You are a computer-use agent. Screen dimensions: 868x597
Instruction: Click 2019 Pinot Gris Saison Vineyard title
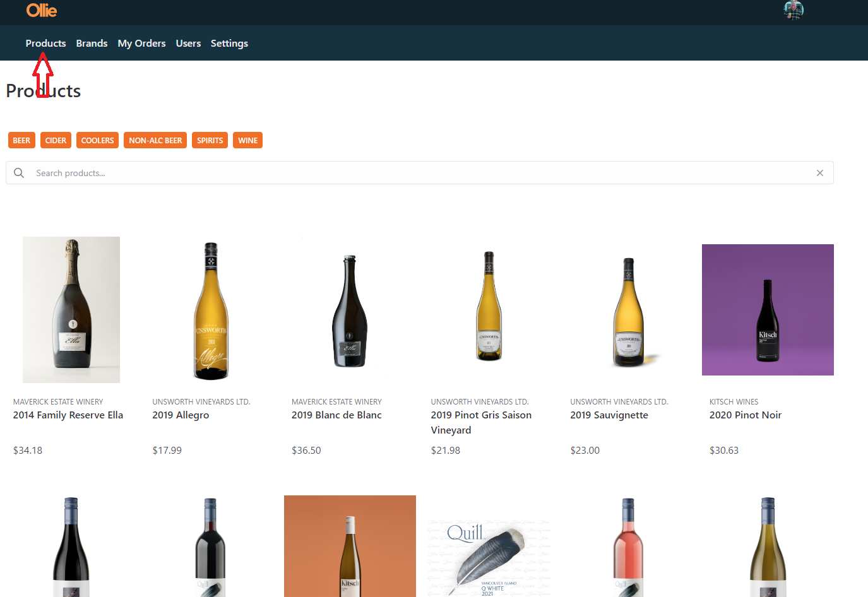pyautogui.click(x=481, y=423)
